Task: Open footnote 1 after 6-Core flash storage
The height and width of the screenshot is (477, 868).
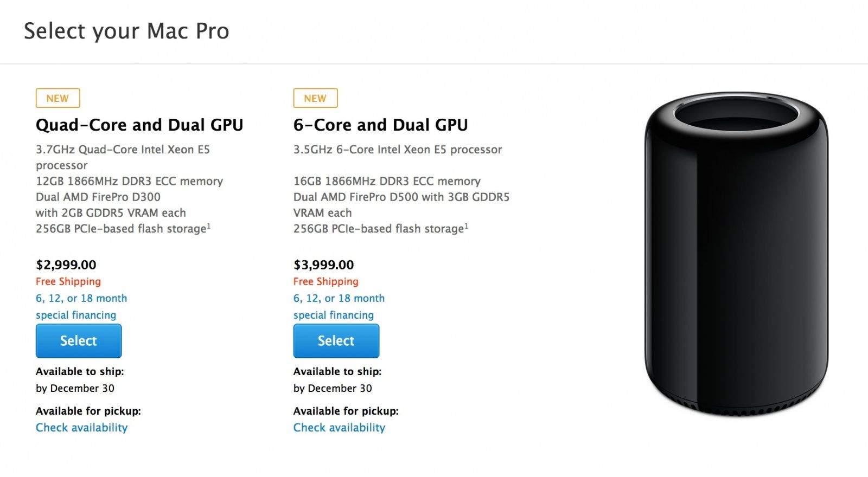Action: point(467,225)
